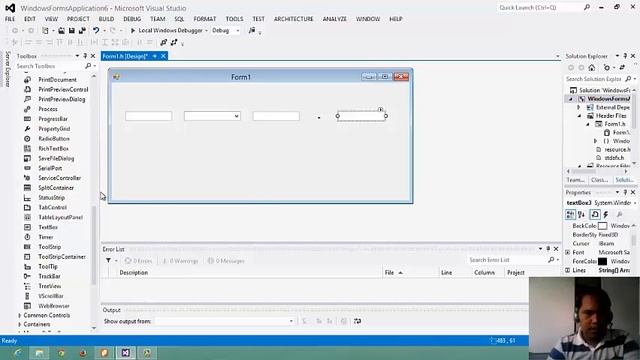Open the DEBUG menu
This screenshot has height=360, width=640.
click(132, 19)
